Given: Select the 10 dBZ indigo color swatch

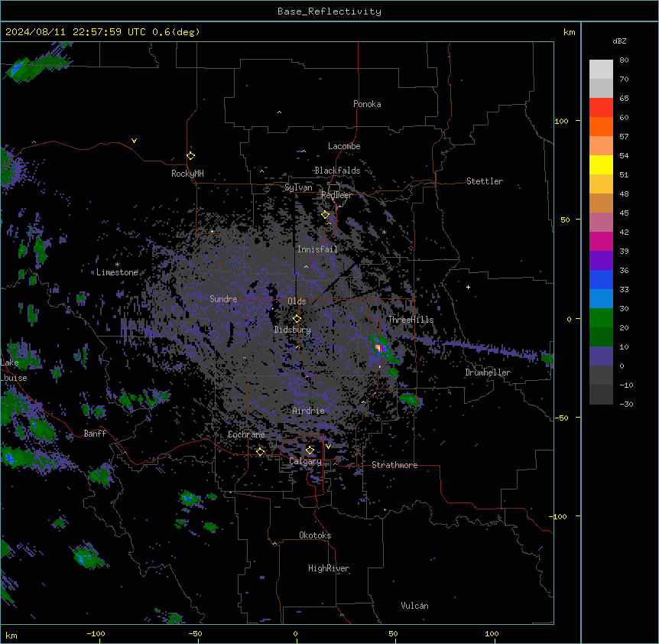Looking at the screenshot, I should click(601, 356).
